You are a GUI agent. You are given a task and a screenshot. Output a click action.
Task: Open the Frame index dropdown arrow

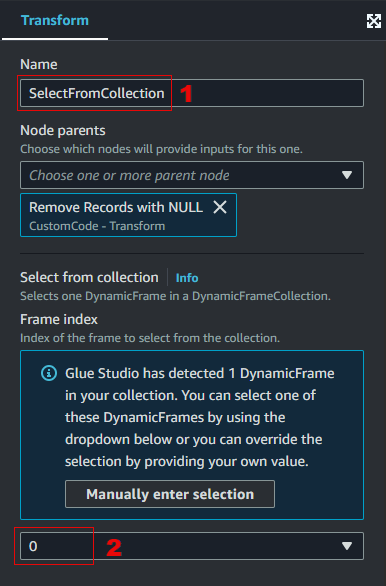pos(347,546)
